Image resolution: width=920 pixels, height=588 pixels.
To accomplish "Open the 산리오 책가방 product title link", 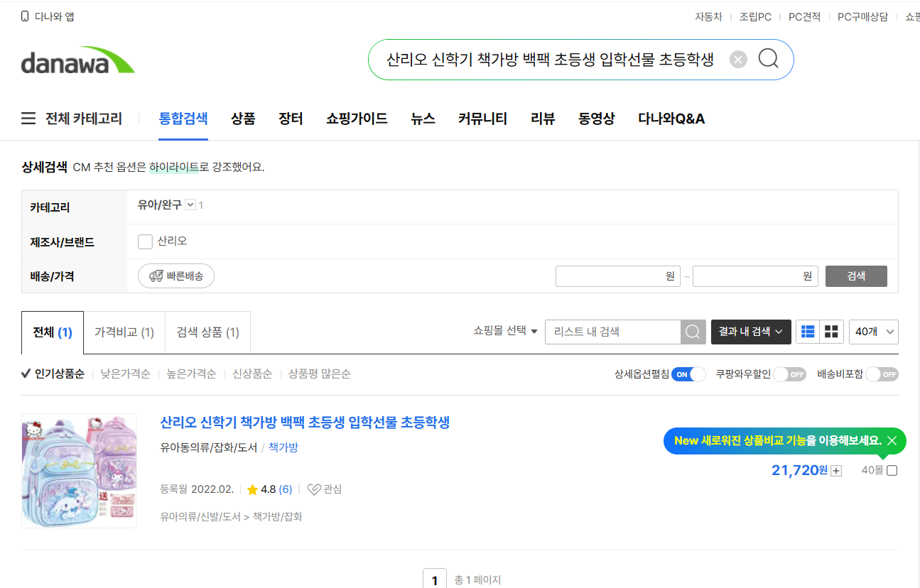I will point(305,423).
